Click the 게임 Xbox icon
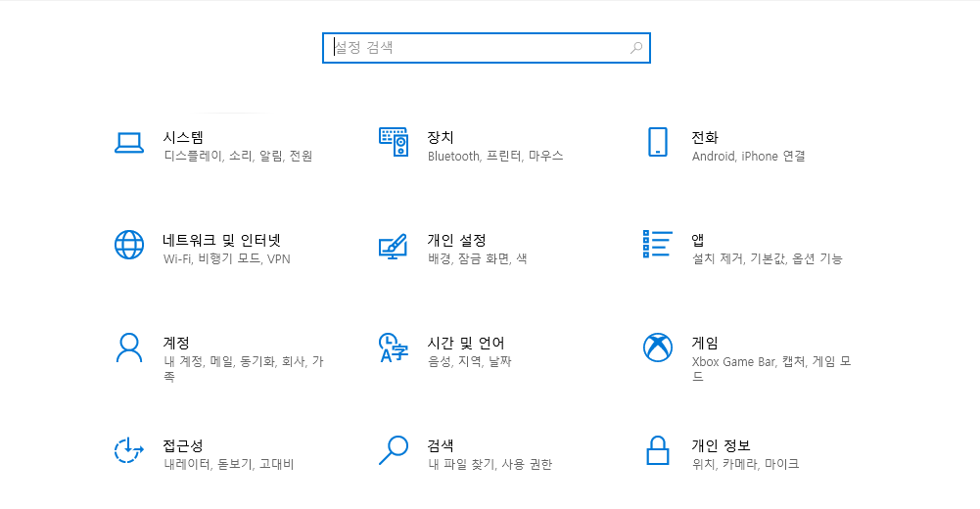Viewport: 980px width, 509px height. click(x=658, y=347)
